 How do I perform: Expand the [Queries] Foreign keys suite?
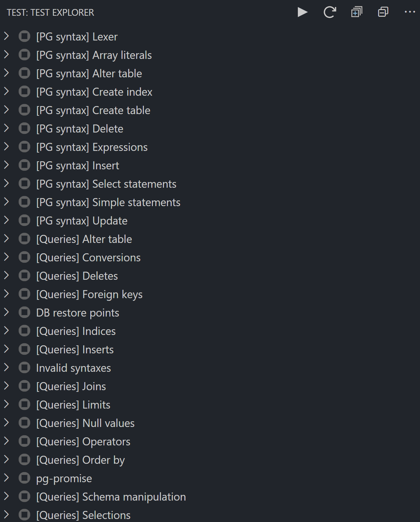6,294
